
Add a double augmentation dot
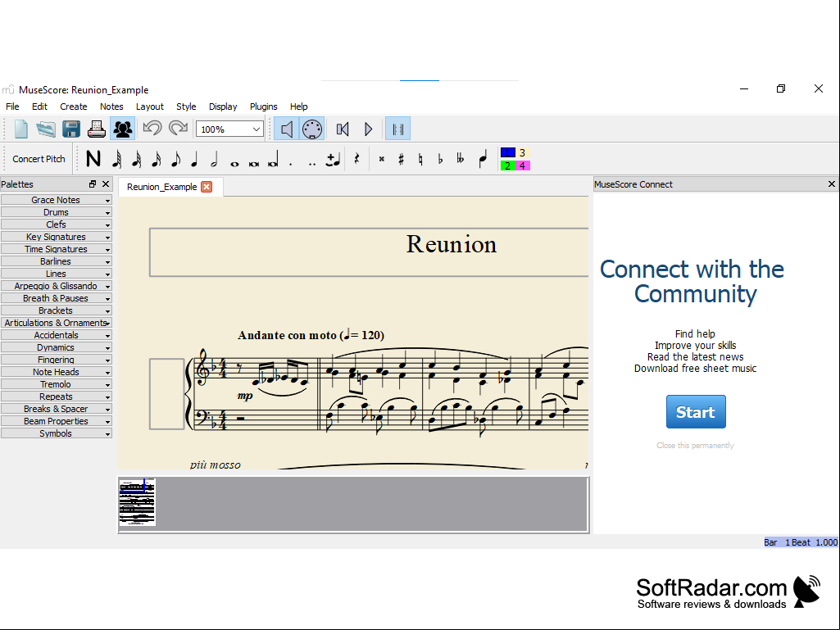311,164
